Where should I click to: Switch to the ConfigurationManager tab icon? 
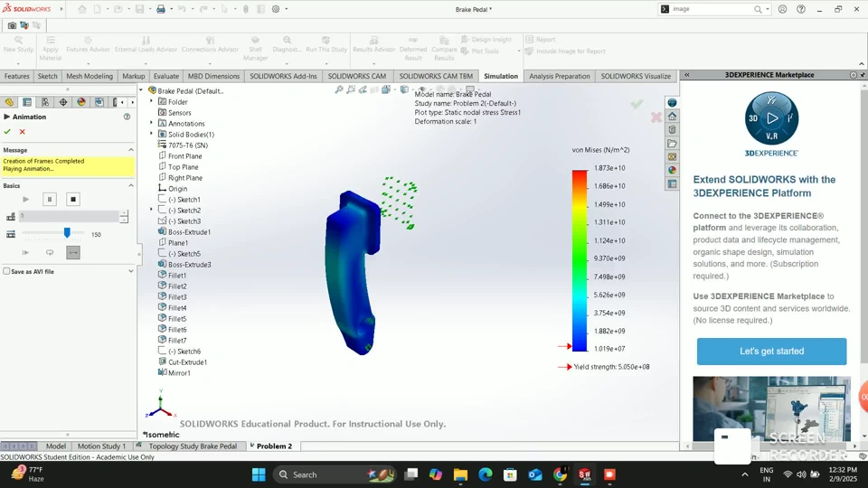(45, 102)
